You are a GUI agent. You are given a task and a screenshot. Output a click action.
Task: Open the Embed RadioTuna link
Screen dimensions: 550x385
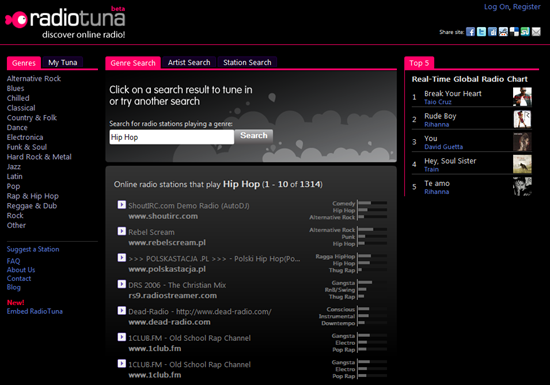(x=35, y=311)
